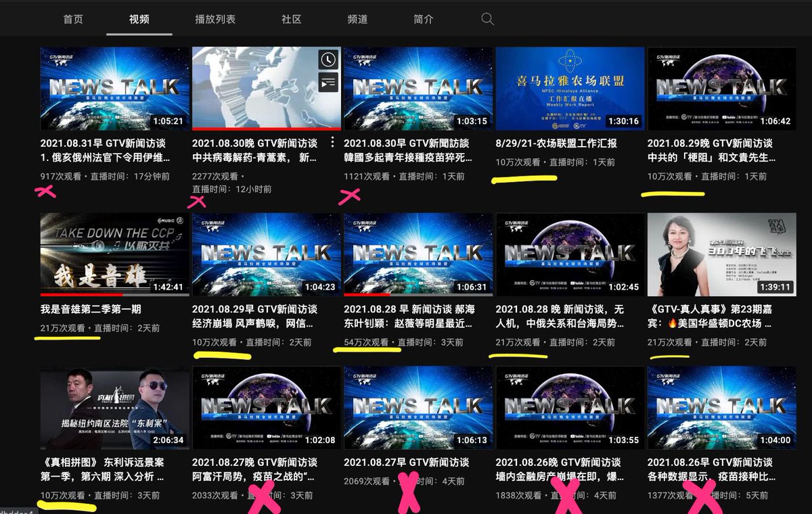Open three-dot menu for 2021.08.30晚 video

click(332, 143)
